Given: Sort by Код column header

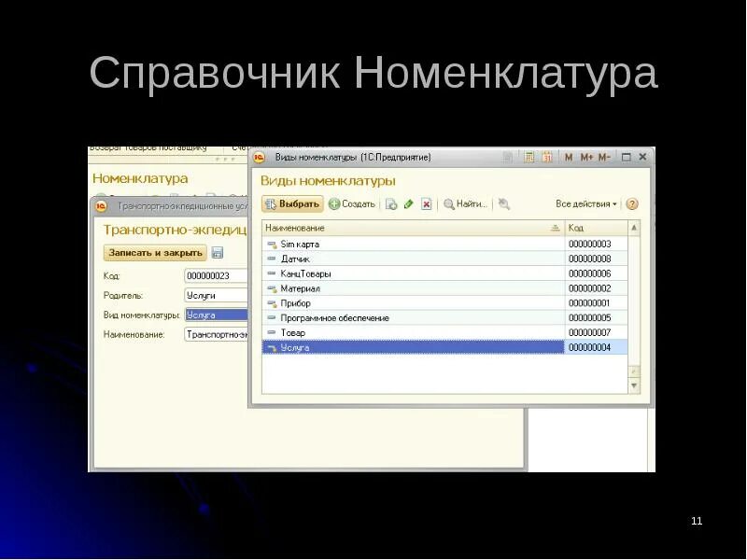Looking at the screenshot, I should coord(596,228).
